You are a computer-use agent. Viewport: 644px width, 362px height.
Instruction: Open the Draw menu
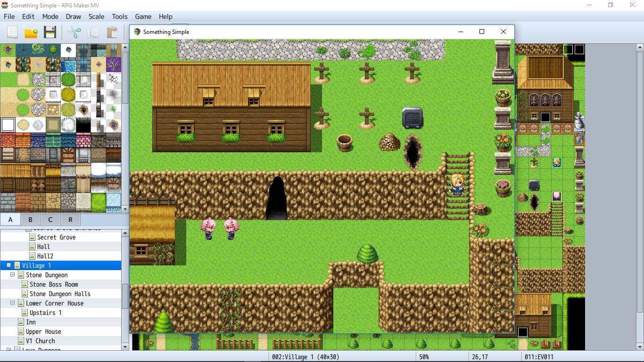click(x=74, y=16)
